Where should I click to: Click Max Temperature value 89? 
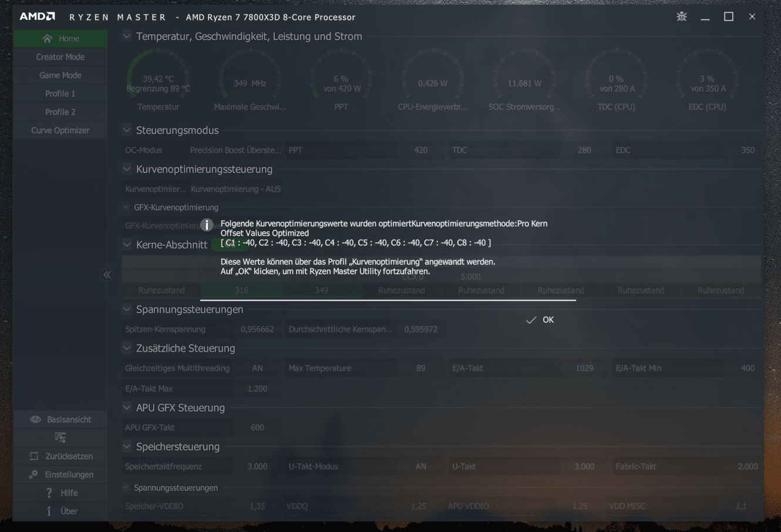click(421, 368)
